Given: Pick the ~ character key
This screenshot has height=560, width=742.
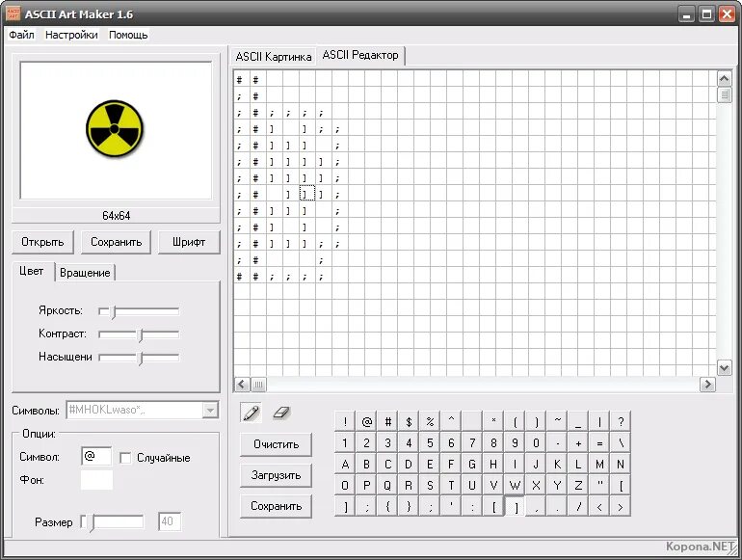Looking at the screenshot, I should 557,421.
